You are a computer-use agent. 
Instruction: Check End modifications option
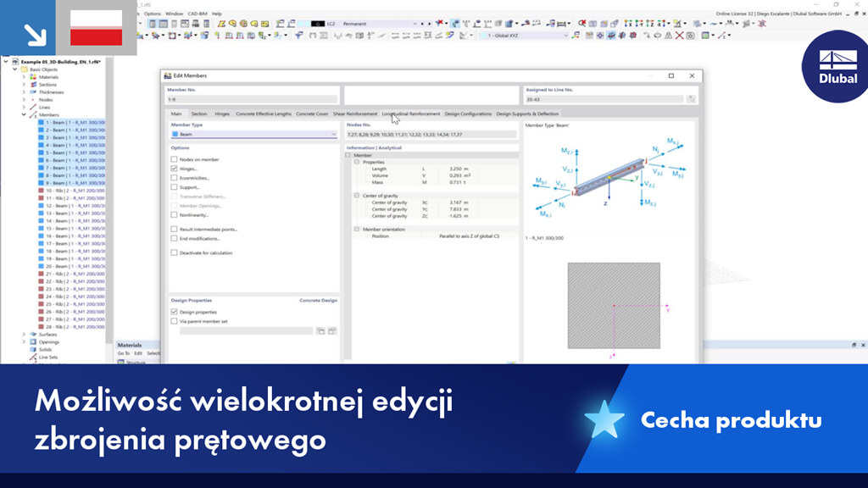pos(174,238)
